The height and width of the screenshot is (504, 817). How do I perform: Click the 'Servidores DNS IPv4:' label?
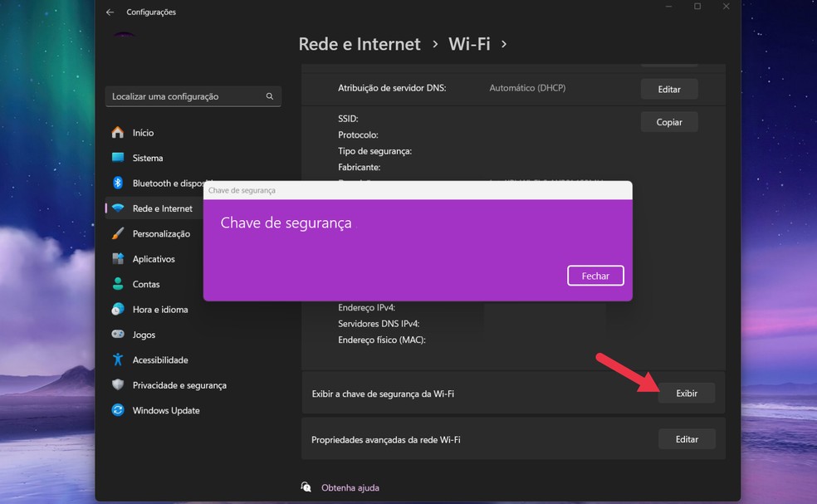[x=379, y=324]
